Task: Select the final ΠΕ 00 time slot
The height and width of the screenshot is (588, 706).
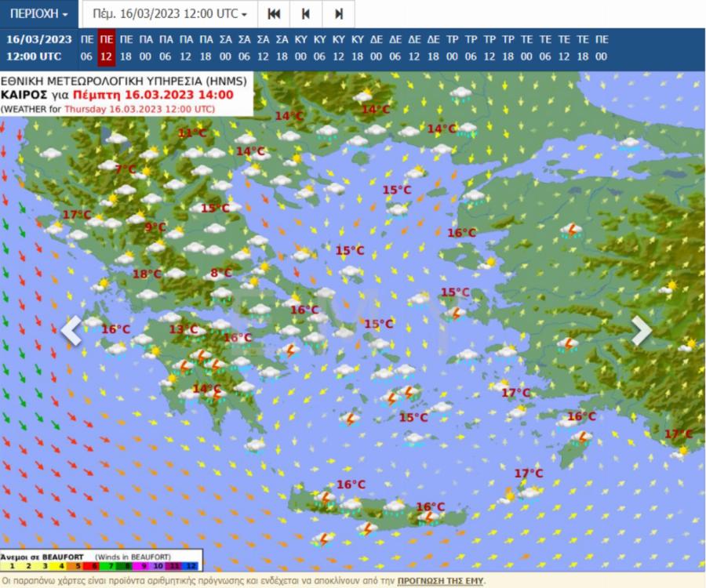Action: pos(601,48)
